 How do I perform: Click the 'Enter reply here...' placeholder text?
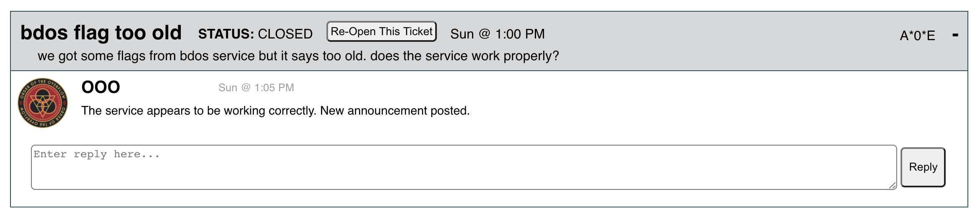[x=97, y=154]
